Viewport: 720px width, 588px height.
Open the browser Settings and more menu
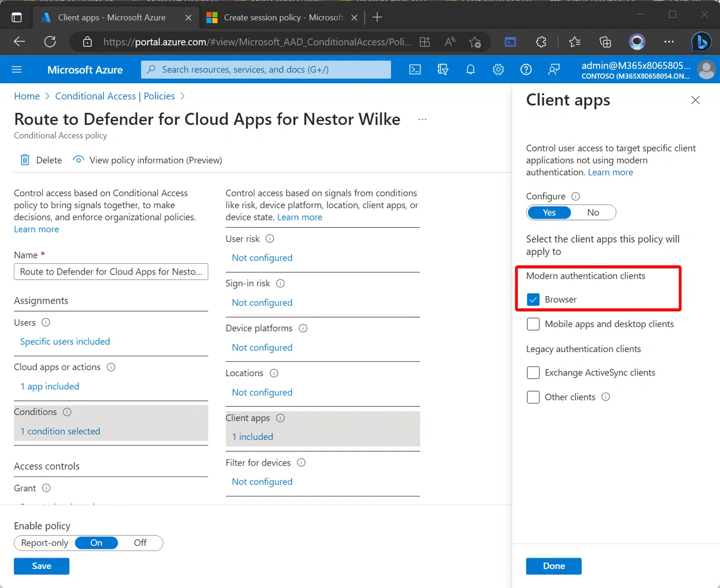669,42
